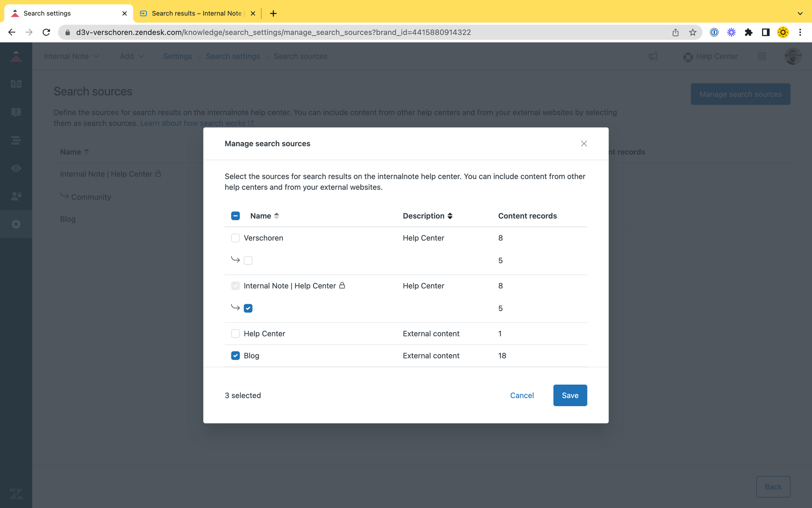Open the Chrome three-dot menu
The width and height of the screenshot is (812, 508).
(800, 32)
